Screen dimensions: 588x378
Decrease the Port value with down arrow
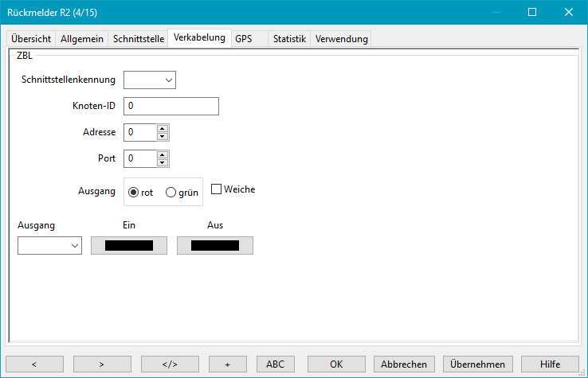(163, 162)
